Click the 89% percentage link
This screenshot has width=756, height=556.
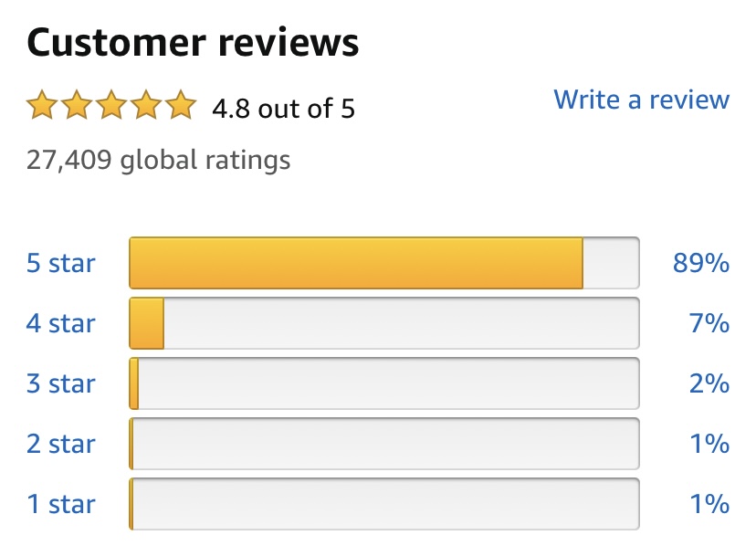[701, 263]
